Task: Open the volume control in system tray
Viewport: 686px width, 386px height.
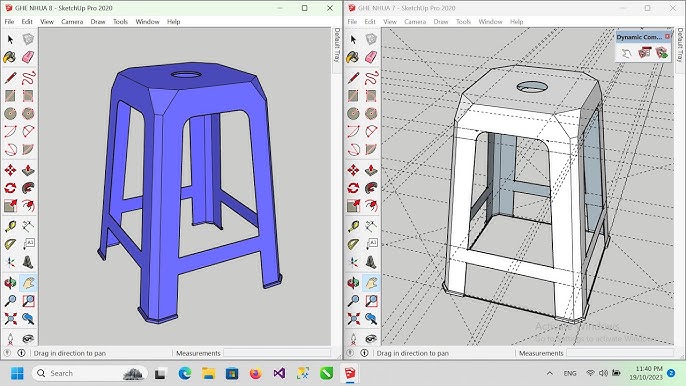Action: [603, 373]
